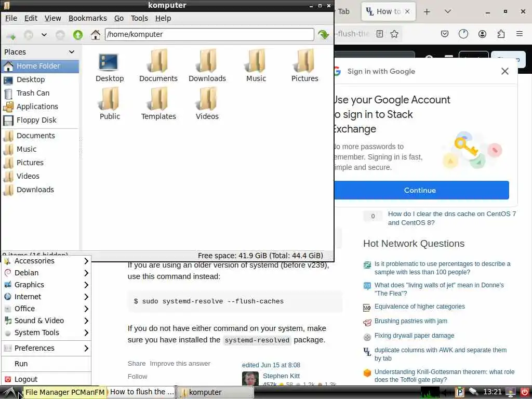
Task: Open the browser hamburger menu
Action: pyautogui.click(x=519, y=34)
